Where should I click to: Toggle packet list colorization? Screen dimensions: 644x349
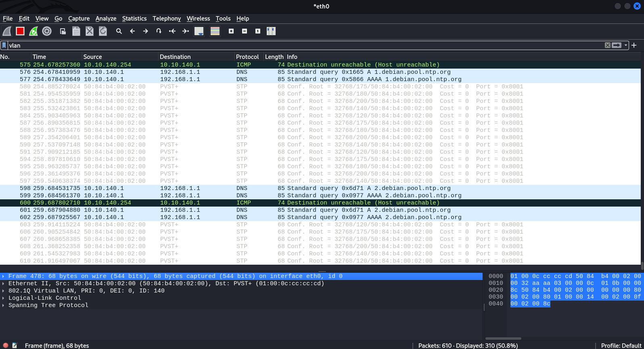(215, 31)
